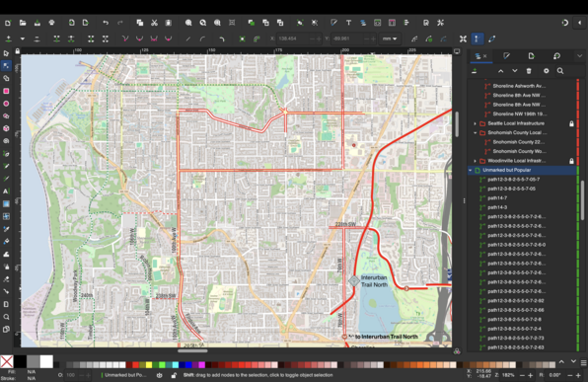Create a new document
The image size is (588, 382).
pos(8,23)
